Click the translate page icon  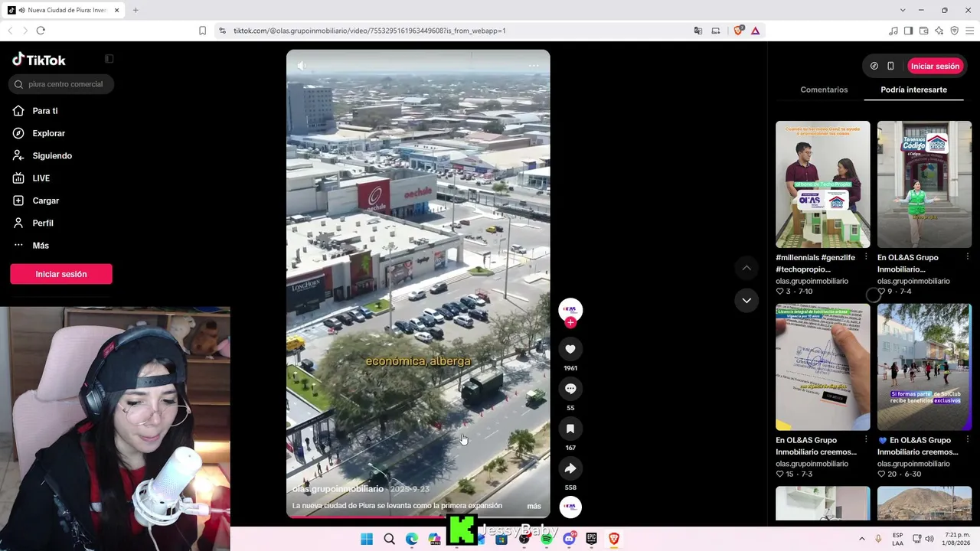[x=698, y=31]
